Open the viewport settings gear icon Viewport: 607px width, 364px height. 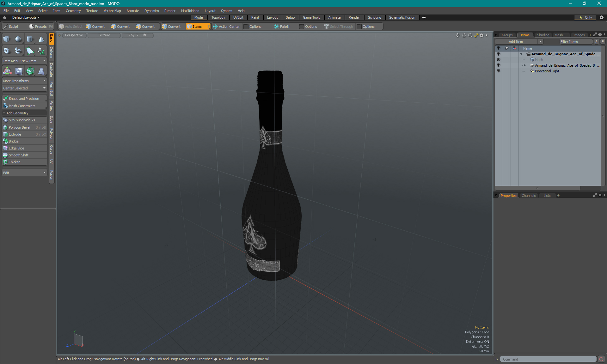pyautogui.click(x=481, y=35)
